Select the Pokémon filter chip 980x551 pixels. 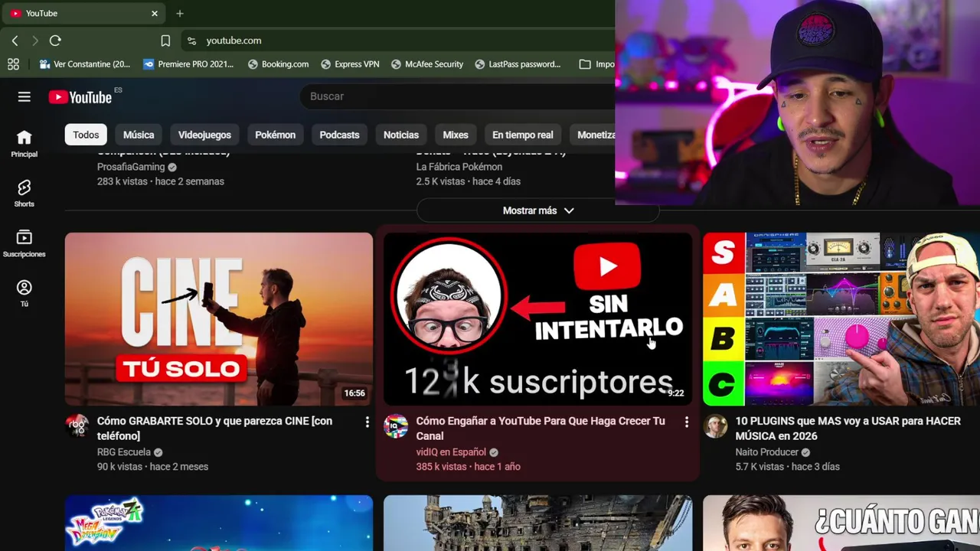pos(275,135)
